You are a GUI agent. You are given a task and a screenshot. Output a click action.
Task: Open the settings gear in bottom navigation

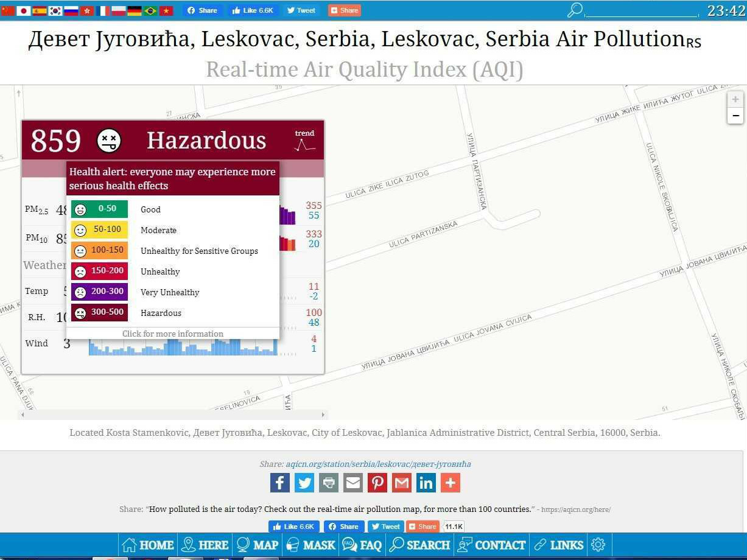[x=598, y=545]
